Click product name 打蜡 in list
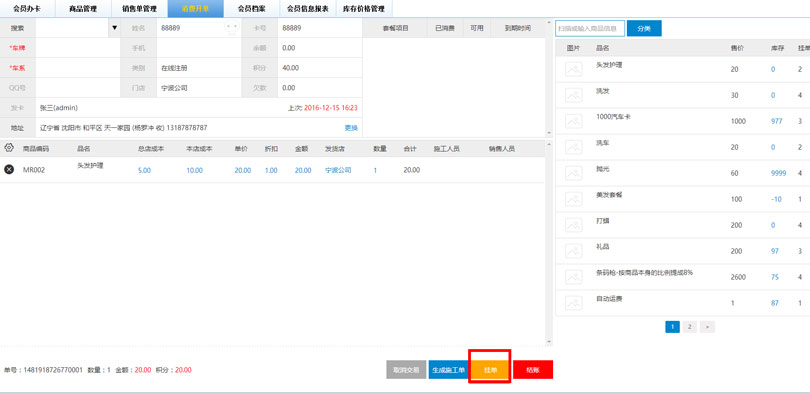Viewport: 810px width, 393px height. click(602, 221)
